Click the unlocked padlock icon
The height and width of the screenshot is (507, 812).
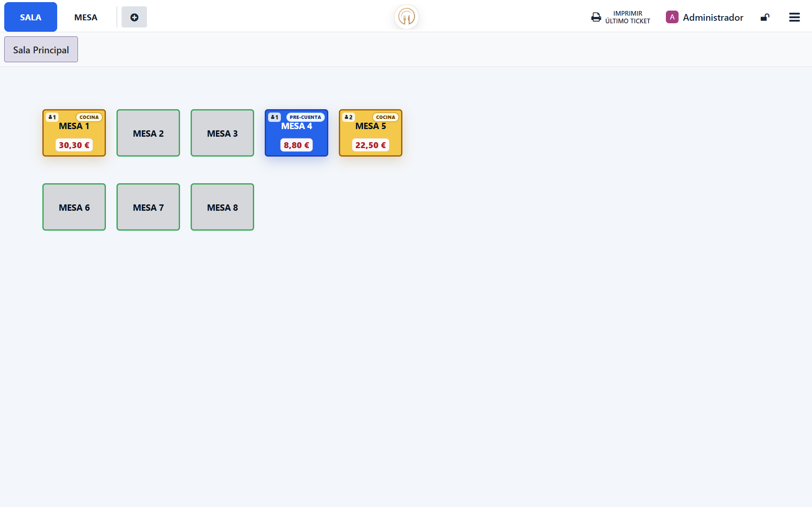tap(765, 17)
